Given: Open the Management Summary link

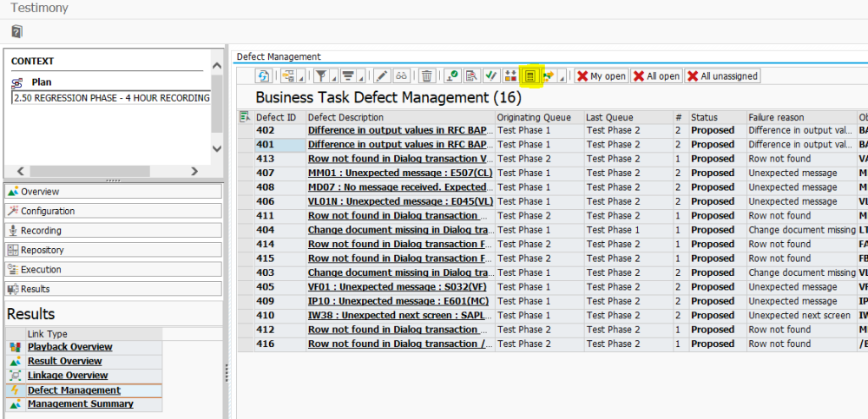Looking at the screenshot, I should (80, 403).
